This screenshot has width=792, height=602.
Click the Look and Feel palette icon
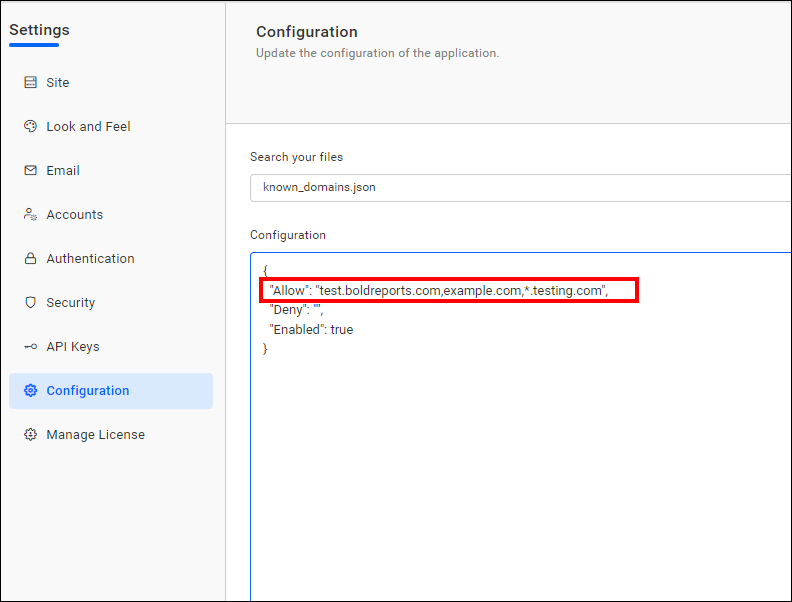coord(30,126)
